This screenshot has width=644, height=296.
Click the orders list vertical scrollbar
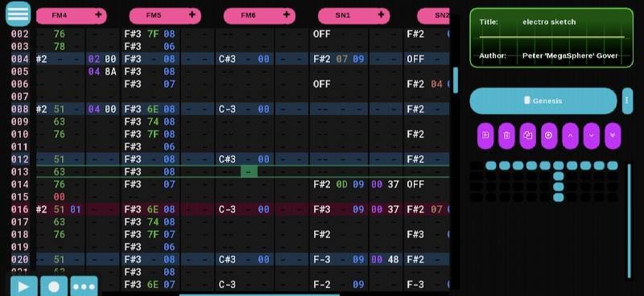click(x=630, y=220)
